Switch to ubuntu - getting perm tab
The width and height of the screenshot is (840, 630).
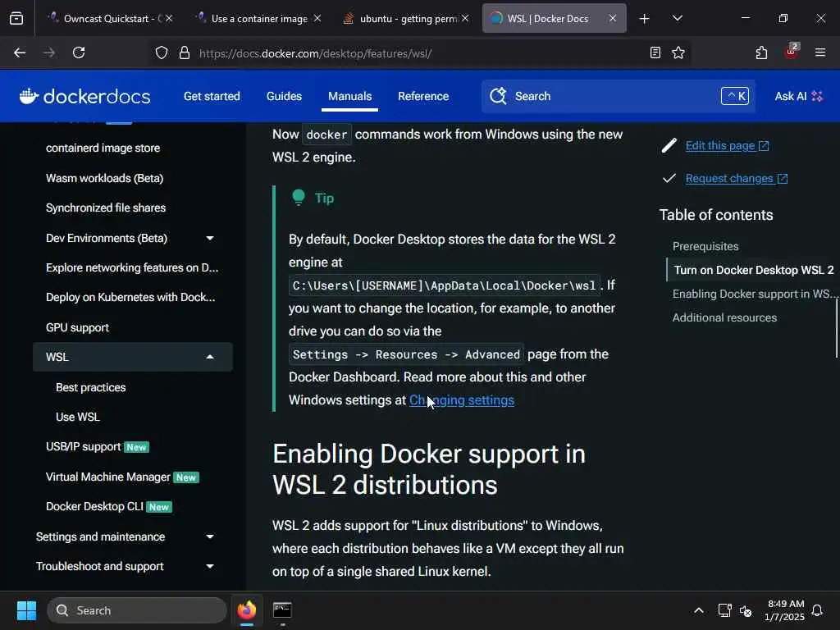[x=407, y=18]
